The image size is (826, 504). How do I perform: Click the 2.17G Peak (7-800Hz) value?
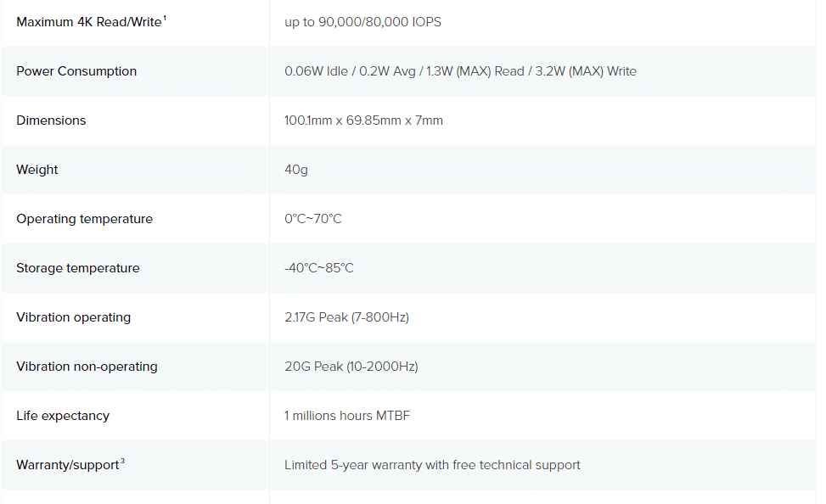tap(346, 317)
